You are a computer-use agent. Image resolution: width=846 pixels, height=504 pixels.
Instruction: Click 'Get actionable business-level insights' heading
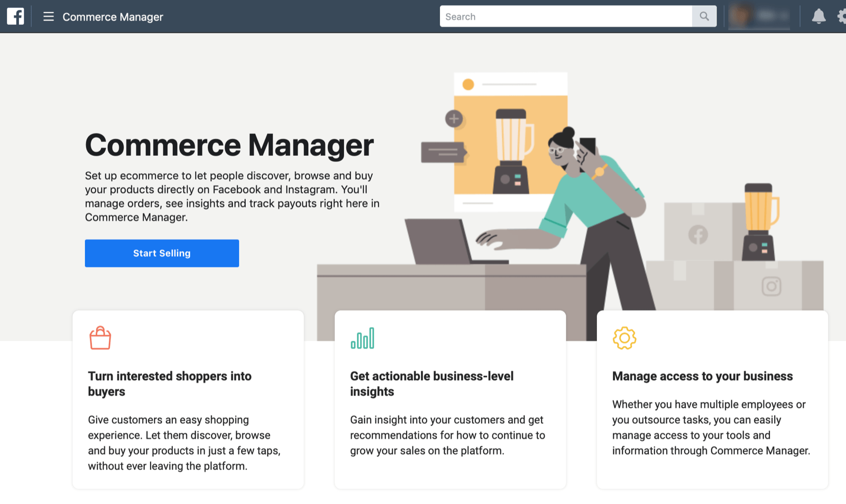(x=431, y=384)
